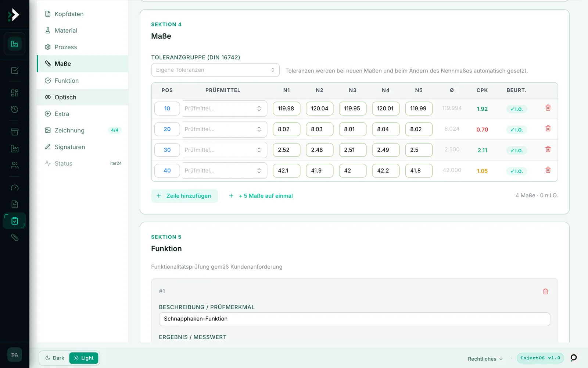This screenshot has width=588, height=368.
Task: Edit the Schnapphaken-Funktion description field
Action: click(354, 319)
